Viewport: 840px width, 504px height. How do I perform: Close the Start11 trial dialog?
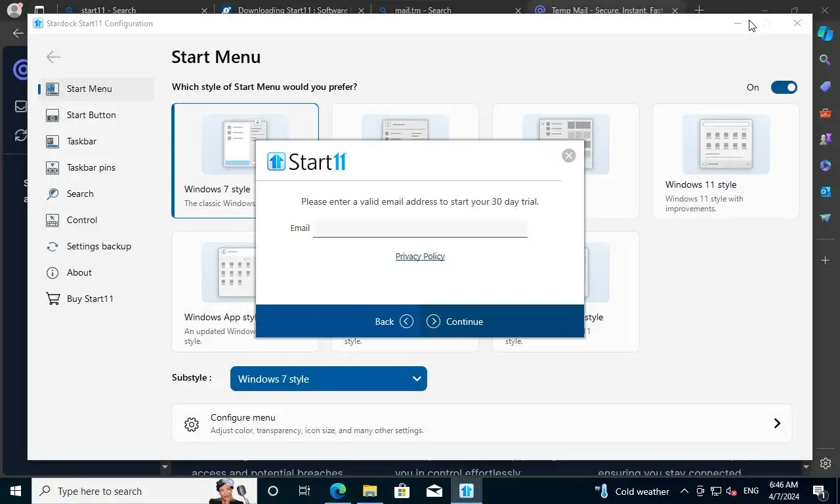pyautogui.click(x=569, y=156)
